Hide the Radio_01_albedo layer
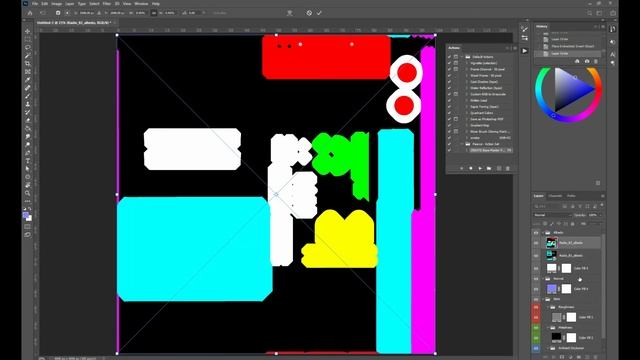Viewport: 640px width, 360px height. pyautogui.click(x=536, y=256)
